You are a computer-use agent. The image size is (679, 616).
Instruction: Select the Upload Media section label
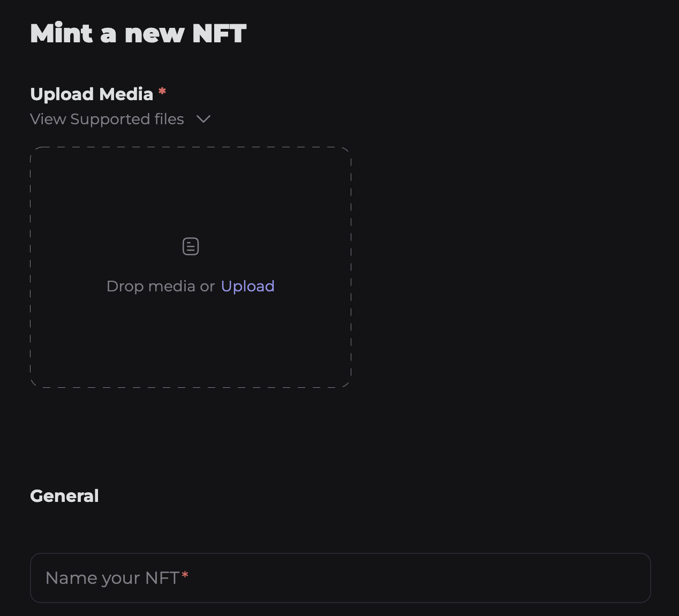pos(92,94)
